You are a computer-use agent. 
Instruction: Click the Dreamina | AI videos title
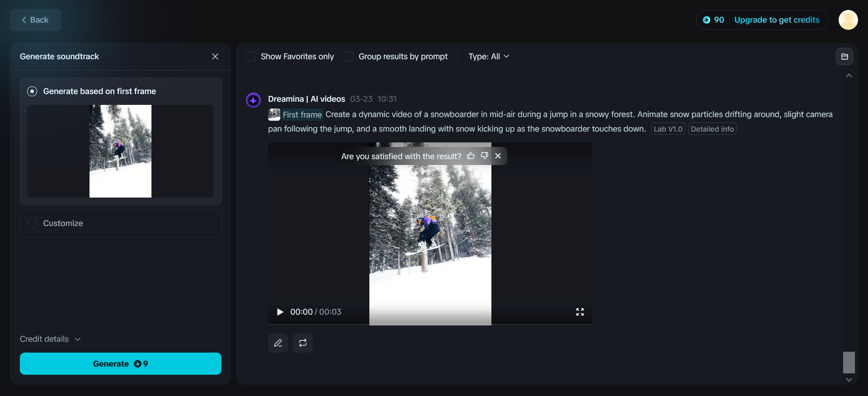click(307, 99)
